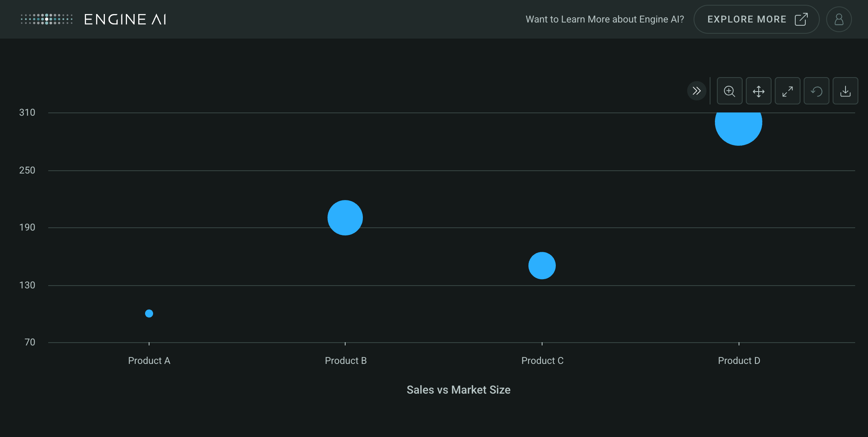Click the 'Product A' axis label
Screen dimensions: 868x437
[149, 361]
